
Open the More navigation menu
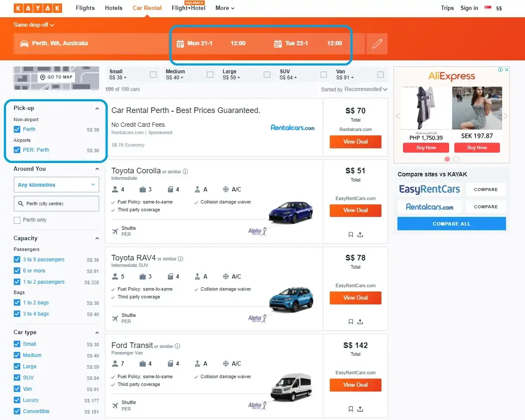(225, 8)
